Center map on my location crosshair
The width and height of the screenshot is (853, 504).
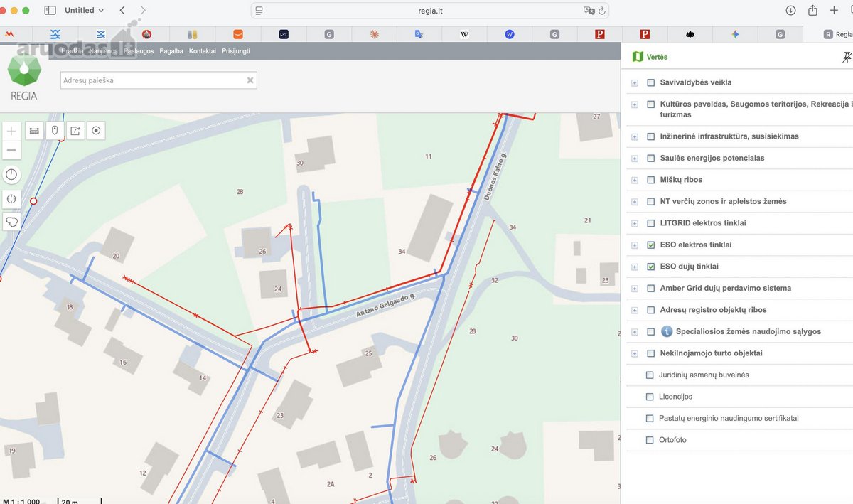point(11,199)
